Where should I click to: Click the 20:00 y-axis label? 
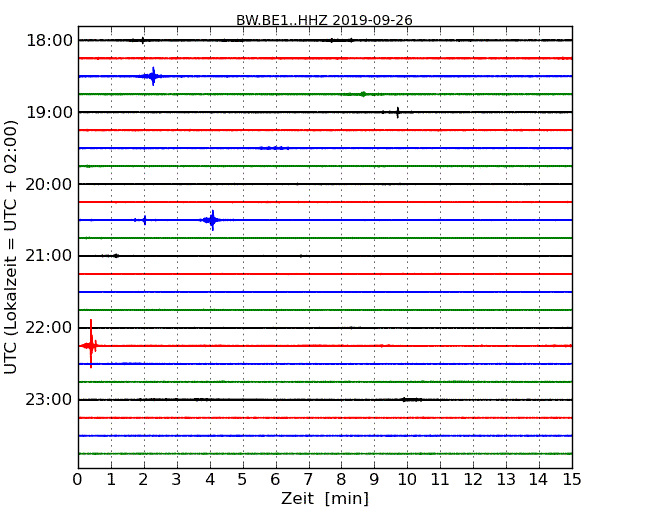[x=49, y=184]
